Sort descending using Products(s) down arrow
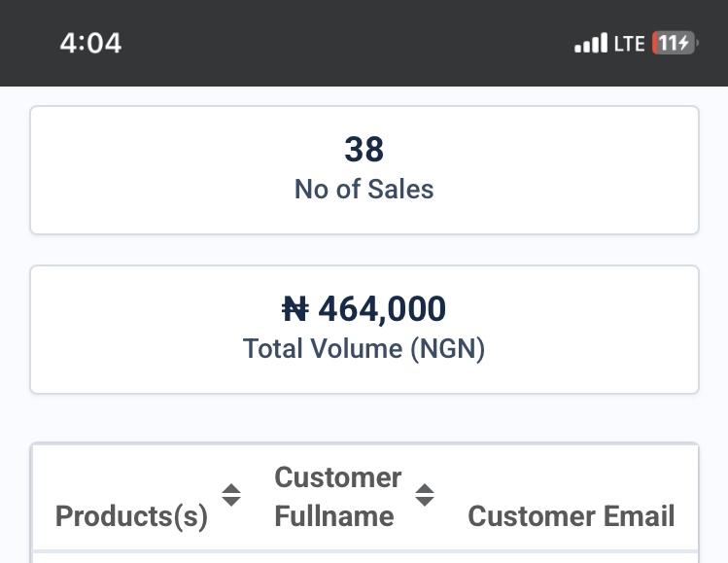The width and height of the screenshot is (728, 563). [231, 501]
